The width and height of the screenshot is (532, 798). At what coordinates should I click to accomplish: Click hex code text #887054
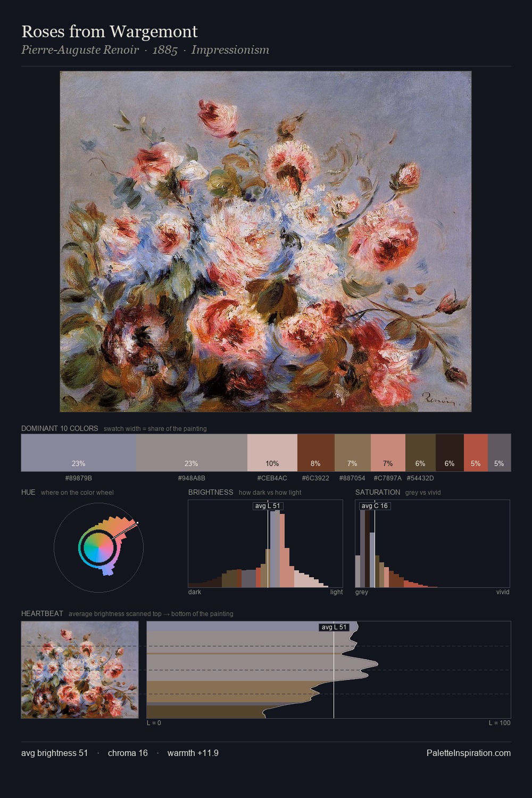point(352,478)
